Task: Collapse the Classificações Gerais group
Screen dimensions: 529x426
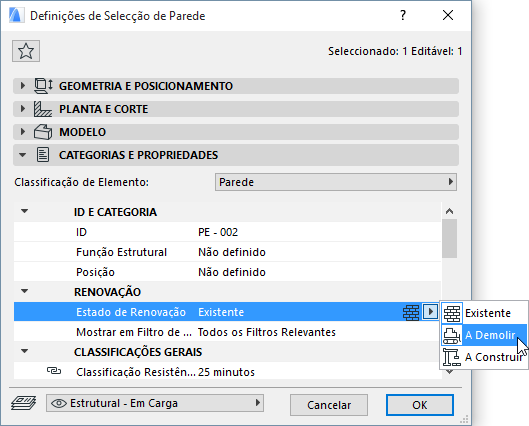Action: (x=24, y=351)
